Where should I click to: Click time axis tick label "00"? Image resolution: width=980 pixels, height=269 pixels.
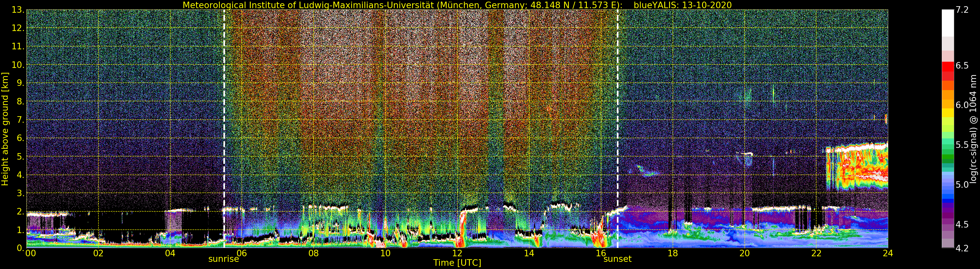pos(30,253)
